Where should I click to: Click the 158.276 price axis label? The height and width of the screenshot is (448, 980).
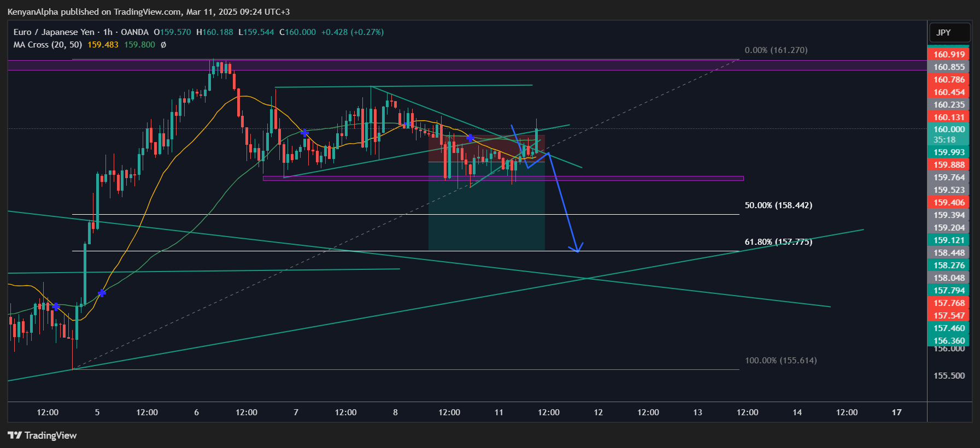[949, 266]
